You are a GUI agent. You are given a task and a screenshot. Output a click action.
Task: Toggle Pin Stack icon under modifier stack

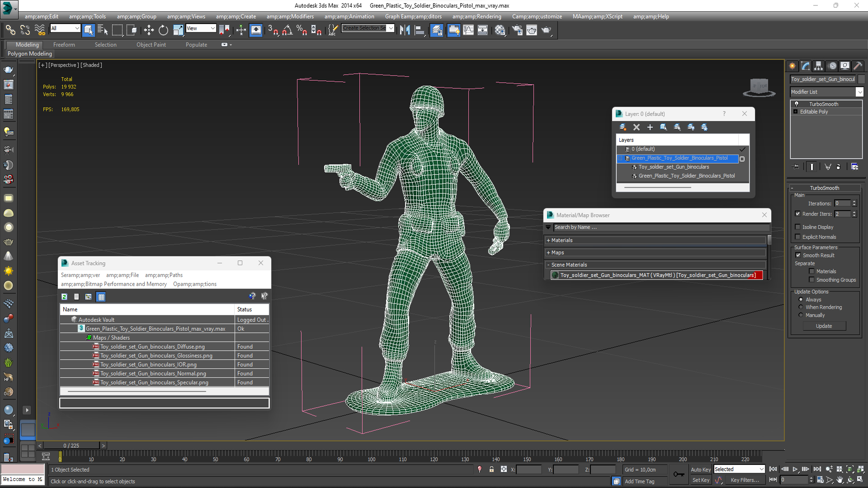click(x=796, y=167)
